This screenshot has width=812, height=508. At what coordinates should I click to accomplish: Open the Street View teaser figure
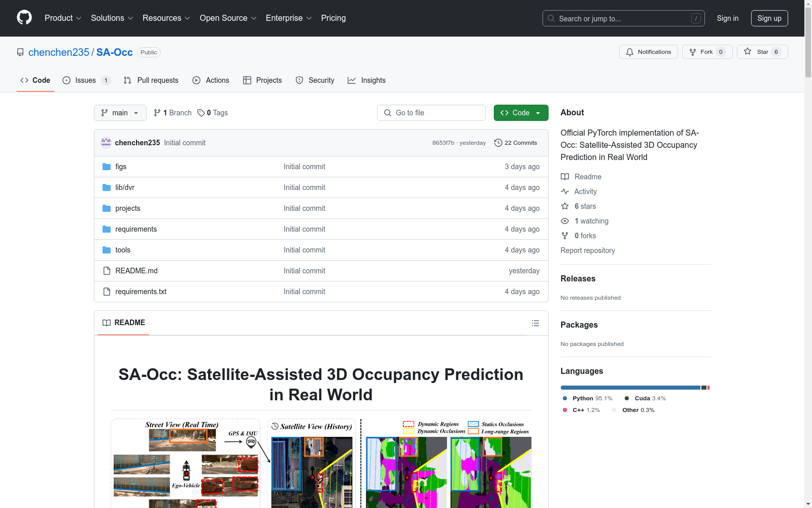[321, 463]
